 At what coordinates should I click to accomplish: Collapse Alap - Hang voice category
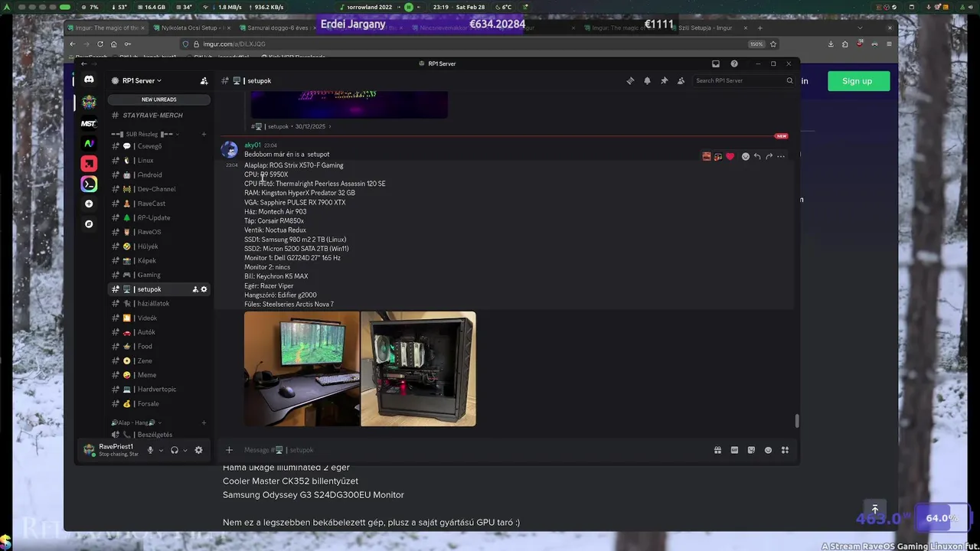pyautogui.click(x=137, y=422)
